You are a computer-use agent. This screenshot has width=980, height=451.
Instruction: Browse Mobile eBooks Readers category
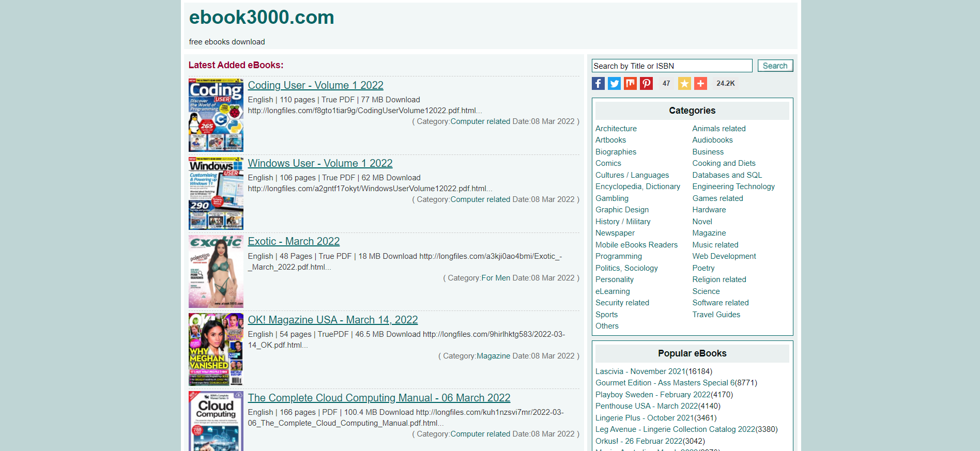[636, 245]
